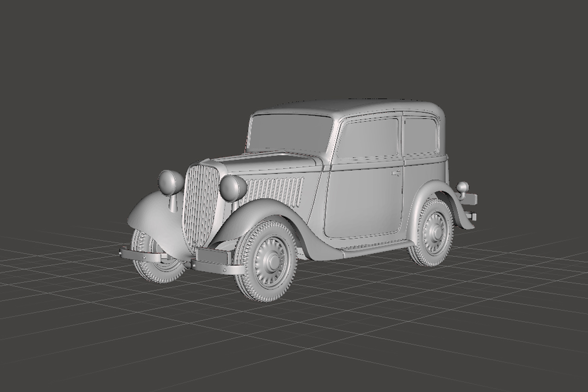Click the front door side window
This screenshot has height=392, width=588.
[x=368, y=138]
